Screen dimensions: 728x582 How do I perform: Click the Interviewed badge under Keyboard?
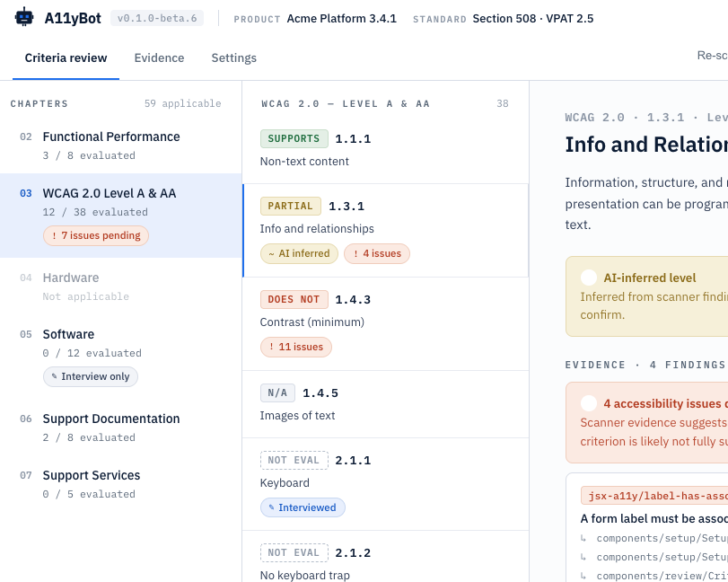[303, 507]
